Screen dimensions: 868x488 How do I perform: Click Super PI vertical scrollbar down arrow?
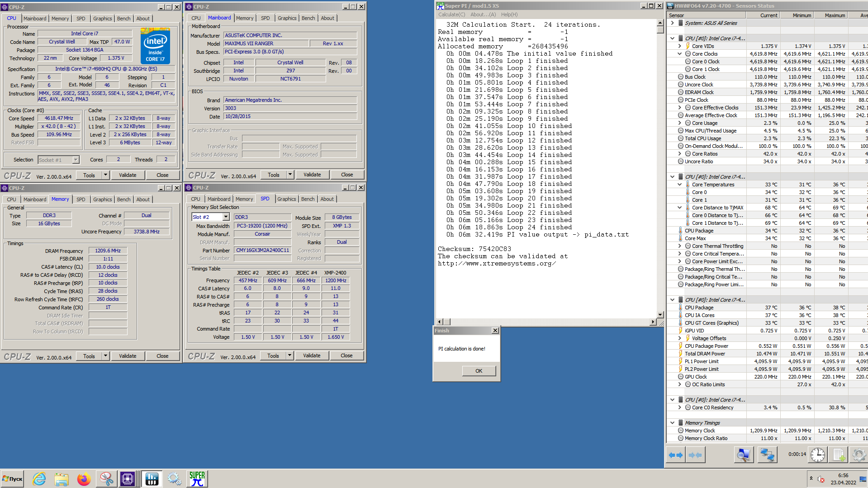(660, 314)
